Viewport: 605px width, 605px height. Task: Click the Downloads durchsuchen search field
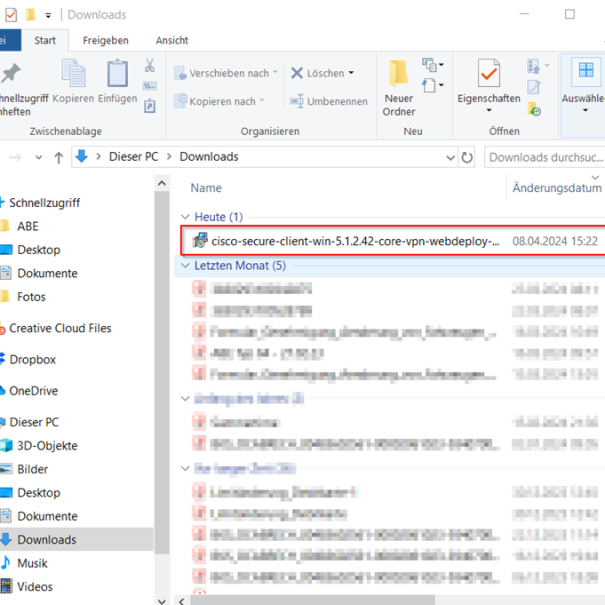[544, 157]
